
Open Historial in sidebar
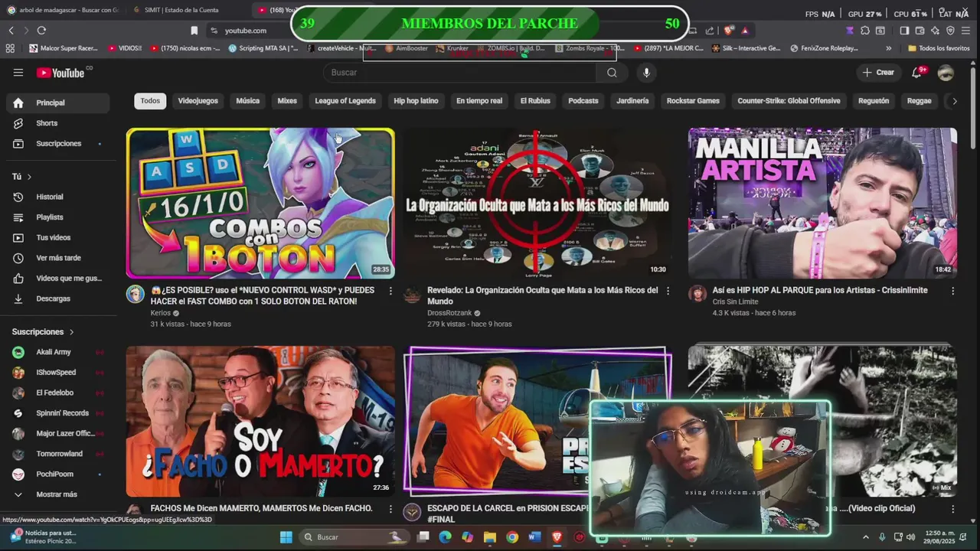tap(57, 197)
